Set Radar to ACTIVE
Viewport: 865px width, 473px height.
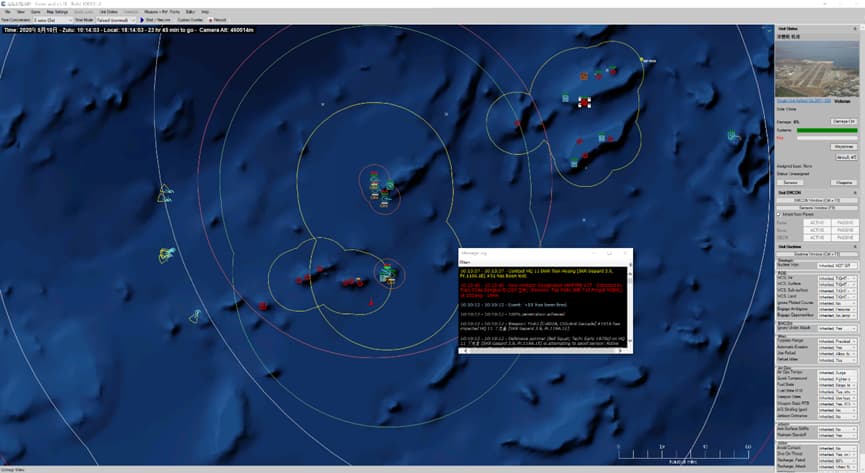click(x=817, y=222)
